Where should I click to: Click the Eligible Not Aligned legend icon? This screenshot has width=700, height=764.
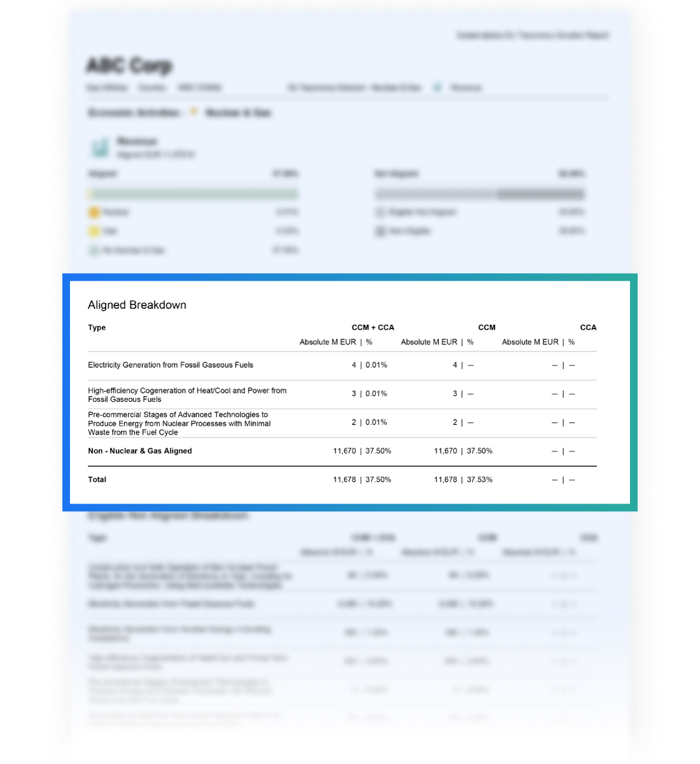380,212
